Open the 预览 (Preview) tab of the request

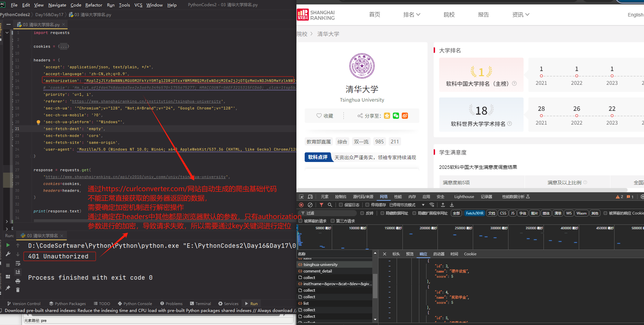coord(410,254)
